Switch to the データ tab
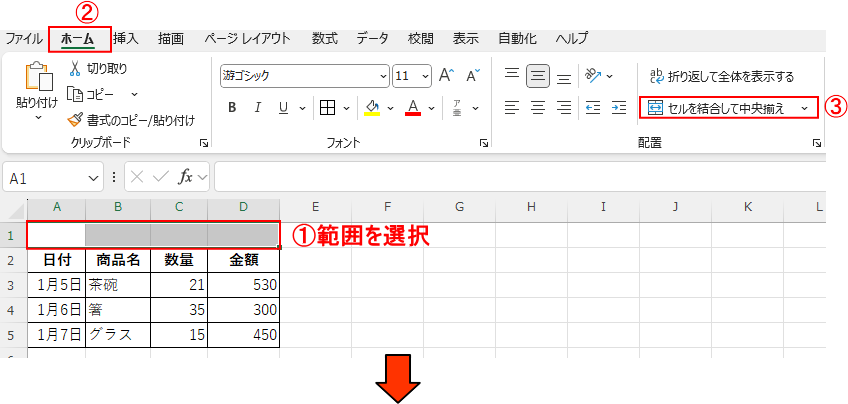This screenshot has width=848, height=404. point(372,38)
